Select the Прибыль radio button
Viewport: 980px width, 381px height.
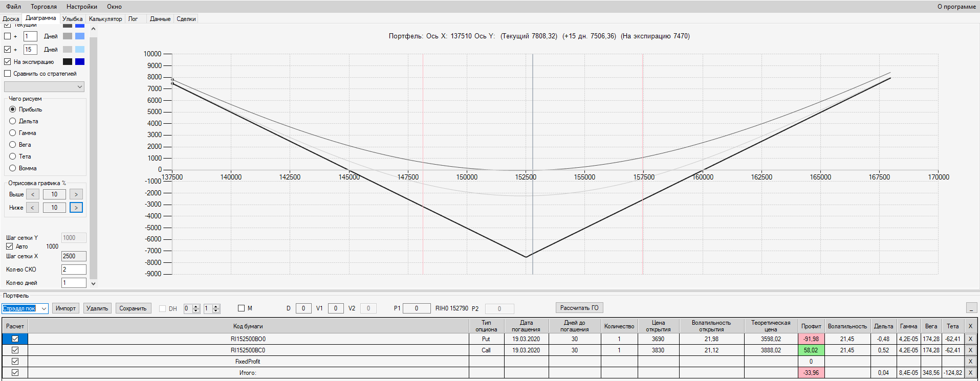click(x=13, y=109)
